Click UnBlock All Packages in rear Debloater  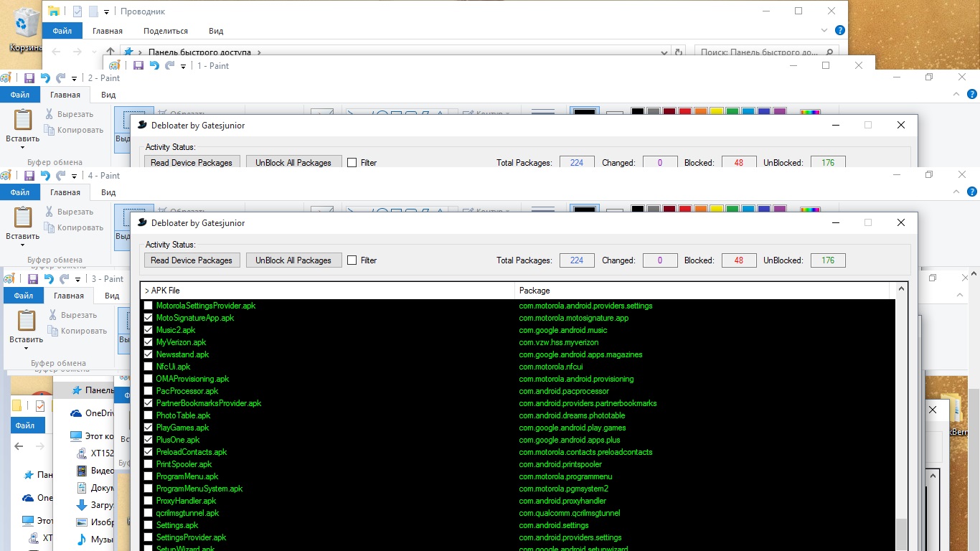click(293, 163)
